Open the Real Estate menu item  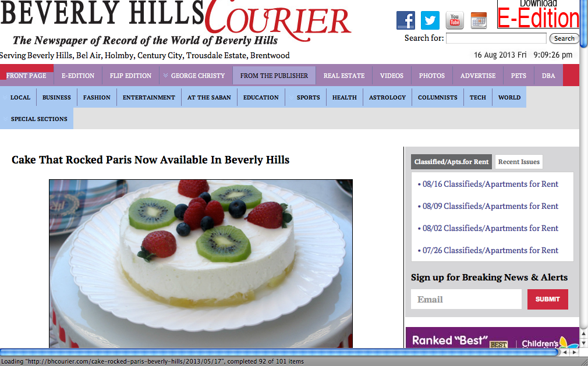344,75
